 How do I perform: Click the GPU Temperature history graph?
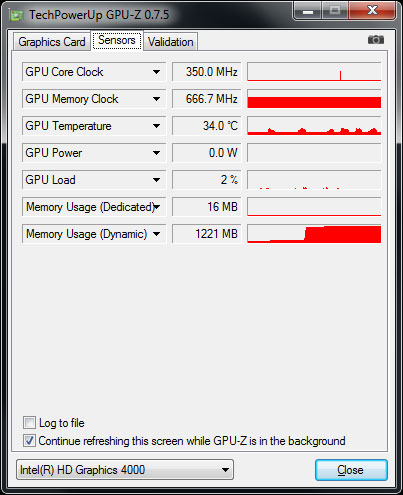click(314, 126)
